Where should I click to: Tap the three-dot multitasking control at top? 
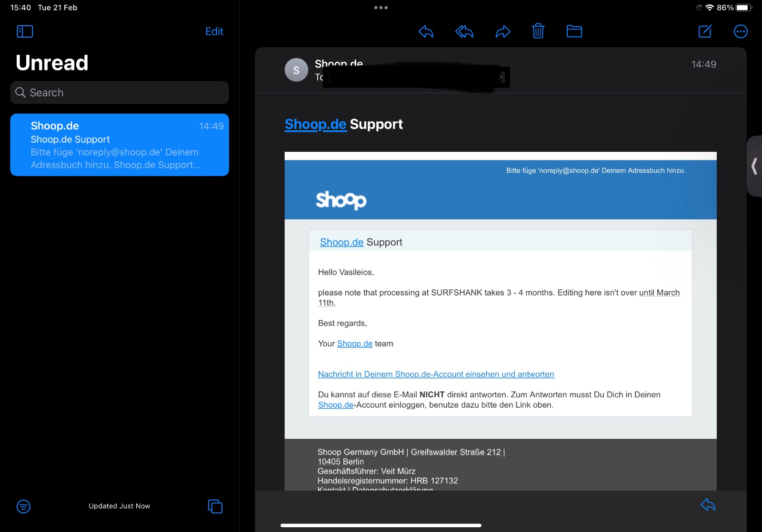click(x=381, y=8)
